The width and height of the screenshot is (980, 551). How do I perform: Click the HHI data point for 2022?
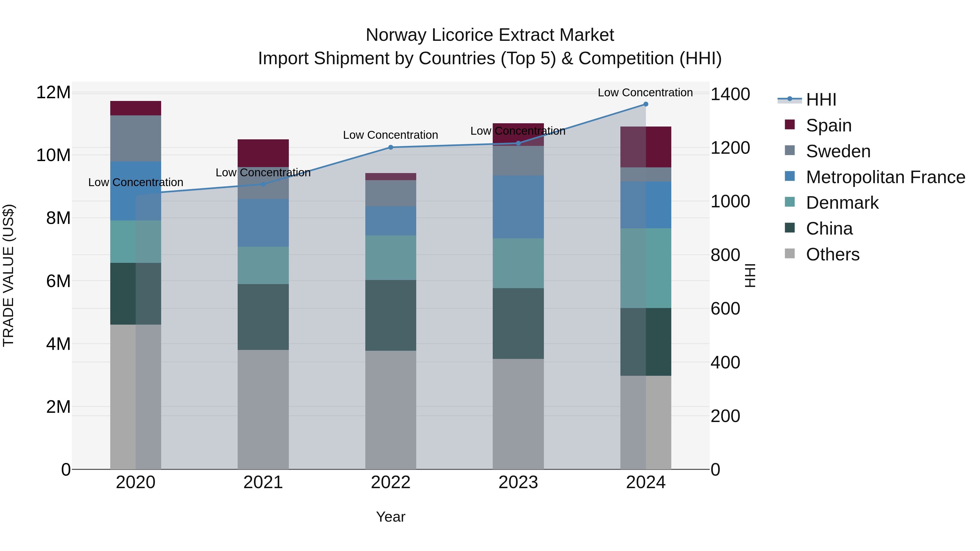point(391,147)
